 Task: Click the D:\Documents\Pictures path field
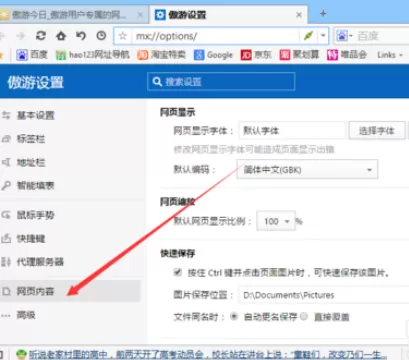tap(323, 295)
